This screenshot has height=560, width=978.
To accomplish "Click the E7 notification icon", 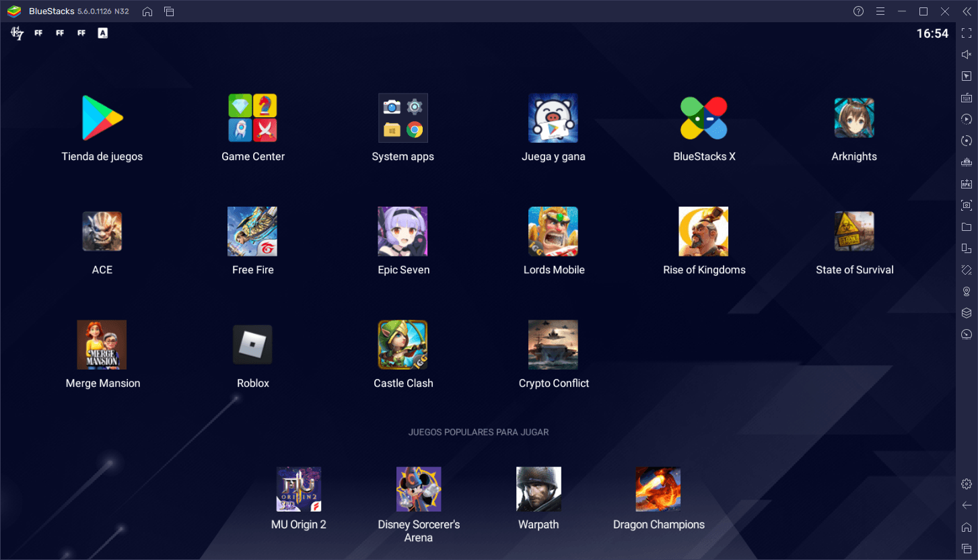I will tap(17, 33).
